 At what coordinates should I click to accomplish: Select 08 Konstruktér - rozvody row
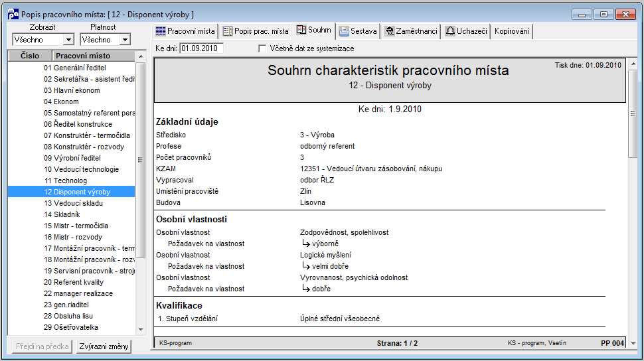[72, 147]
